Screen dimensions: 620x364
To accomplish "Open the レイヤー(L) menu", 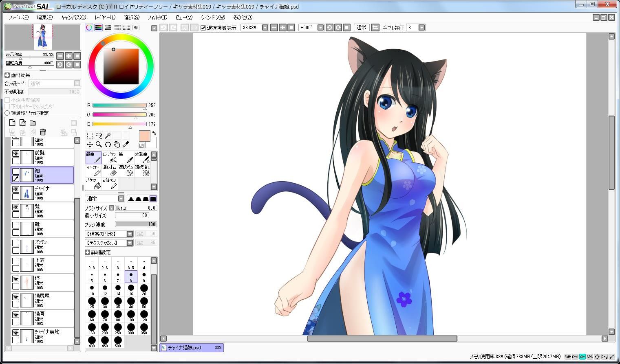I will (105, 18).
